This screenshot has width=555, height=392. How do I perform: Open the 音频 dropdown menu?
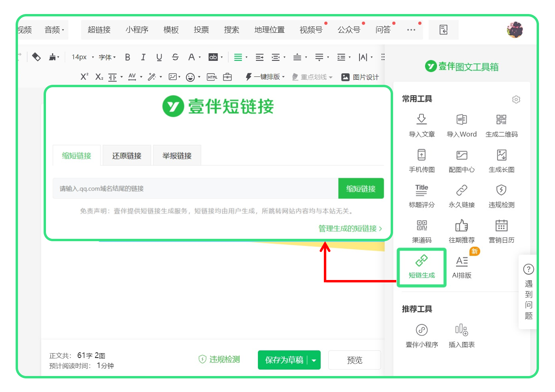[54, 30]
